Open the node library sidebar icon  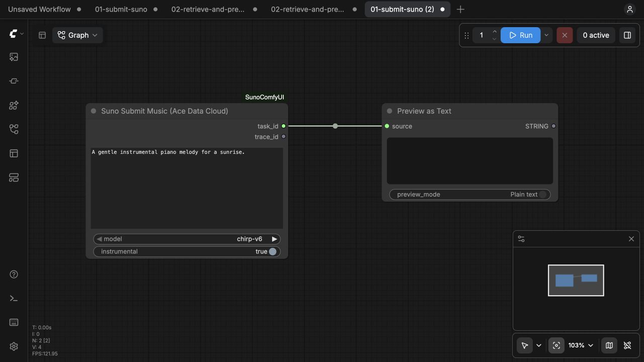(x=14, y=81)
